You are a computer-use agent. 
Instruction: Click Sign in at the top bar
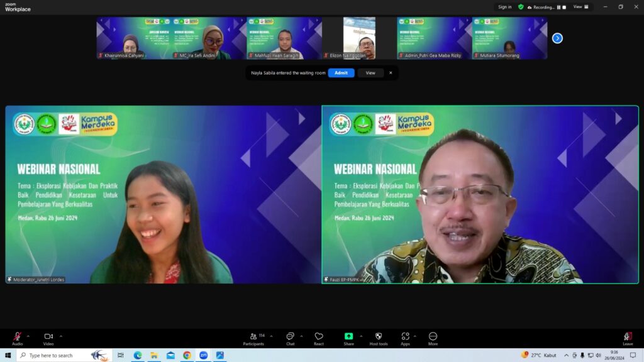point(504,7)
